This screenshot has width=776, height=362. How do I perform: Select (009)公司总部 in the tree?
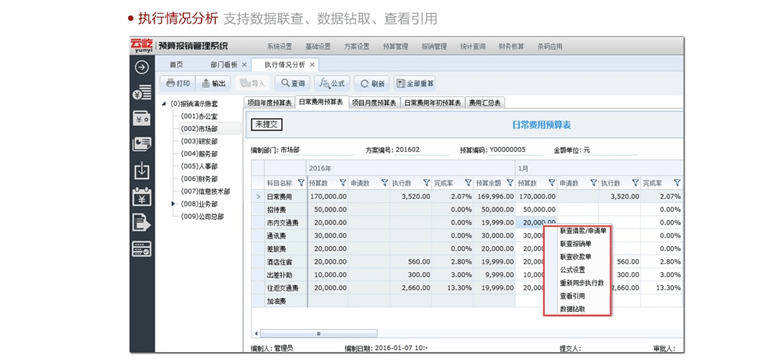[202, 216]
